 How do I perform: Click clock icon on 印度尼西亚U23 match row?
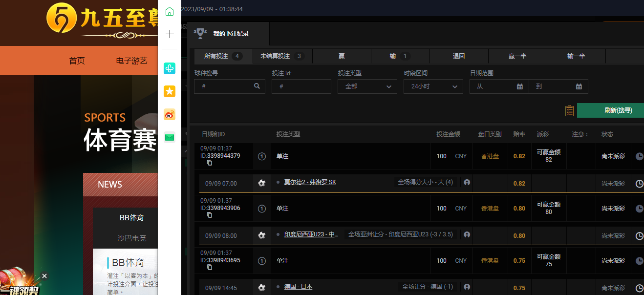click(x=640, y=236)
